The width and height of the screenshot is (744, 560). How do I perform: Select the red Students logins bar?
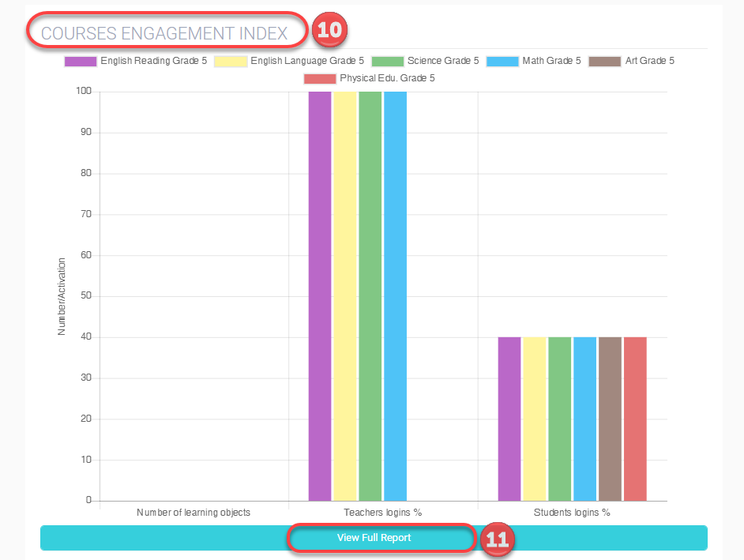tap(635, 419)
